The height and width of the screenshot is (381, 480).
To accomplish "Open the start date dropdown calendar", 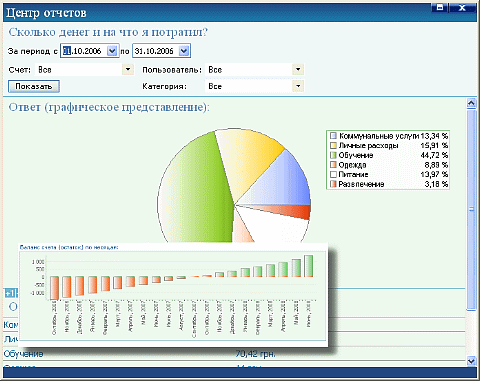I will pos(112,51).
